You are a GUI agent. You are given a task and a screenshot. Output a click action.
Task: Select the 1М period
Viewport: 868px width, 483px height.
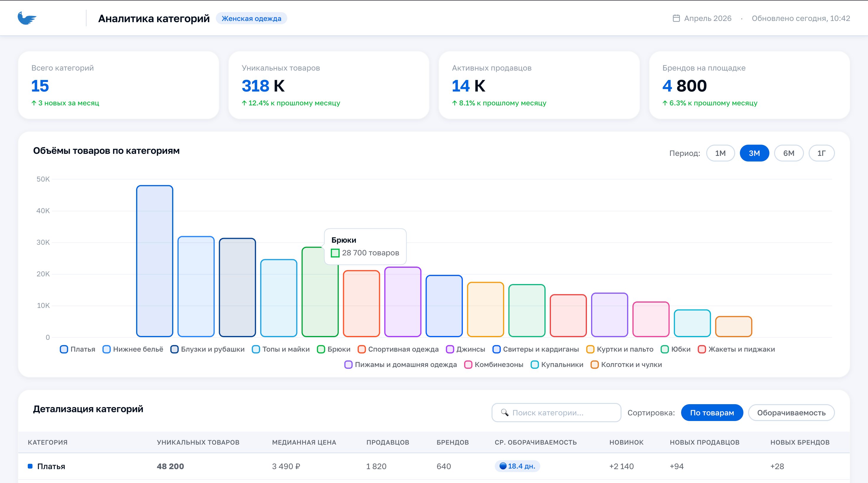pyautogui.click(x=720, y=153)
